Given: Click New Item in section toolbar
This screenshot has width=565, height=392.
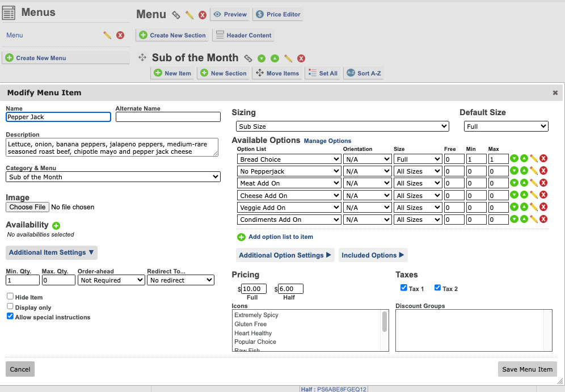Looking at the screenshot, I should [x=172, y=73].
